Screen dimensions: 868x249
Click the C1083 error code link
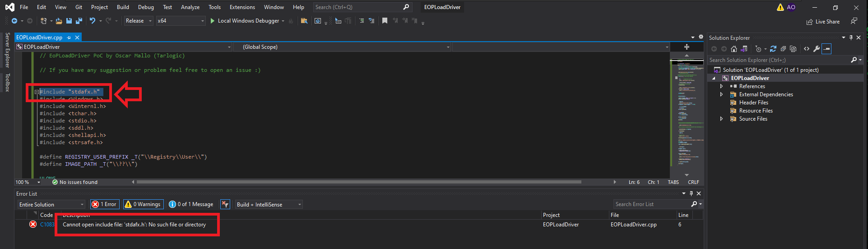[47, 225]
